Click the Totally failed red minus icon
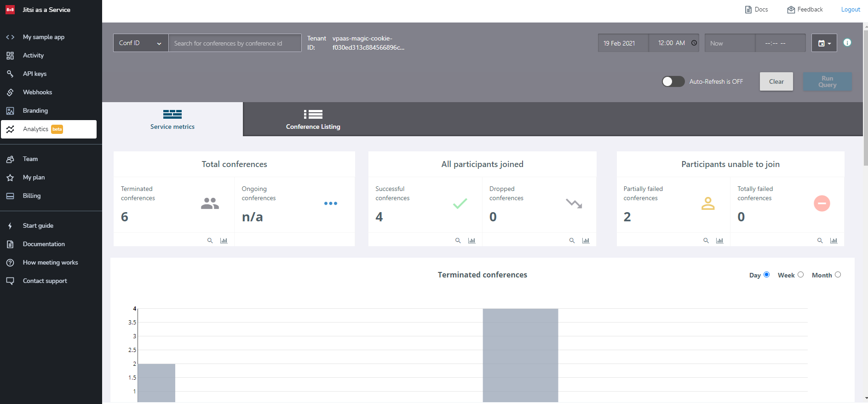Viewport: 868px width, 404px height. coord(822,203)
